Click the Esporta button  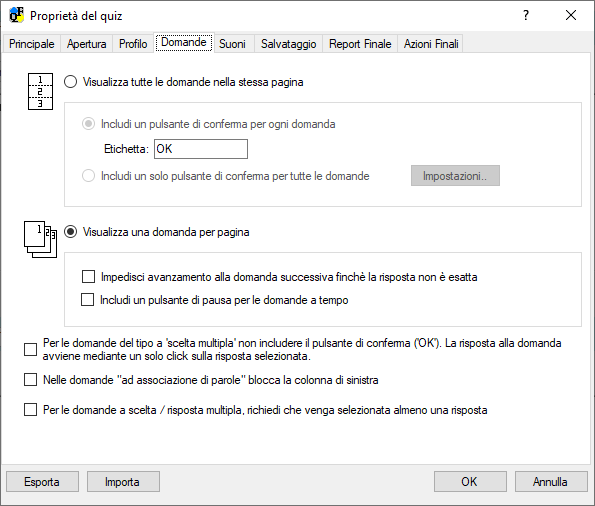coord(42,482)
